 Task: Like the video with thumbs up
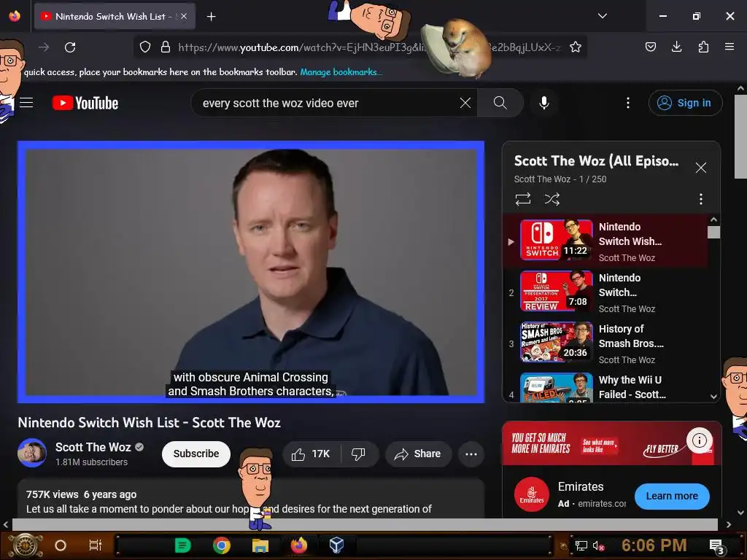click(311, 454)
